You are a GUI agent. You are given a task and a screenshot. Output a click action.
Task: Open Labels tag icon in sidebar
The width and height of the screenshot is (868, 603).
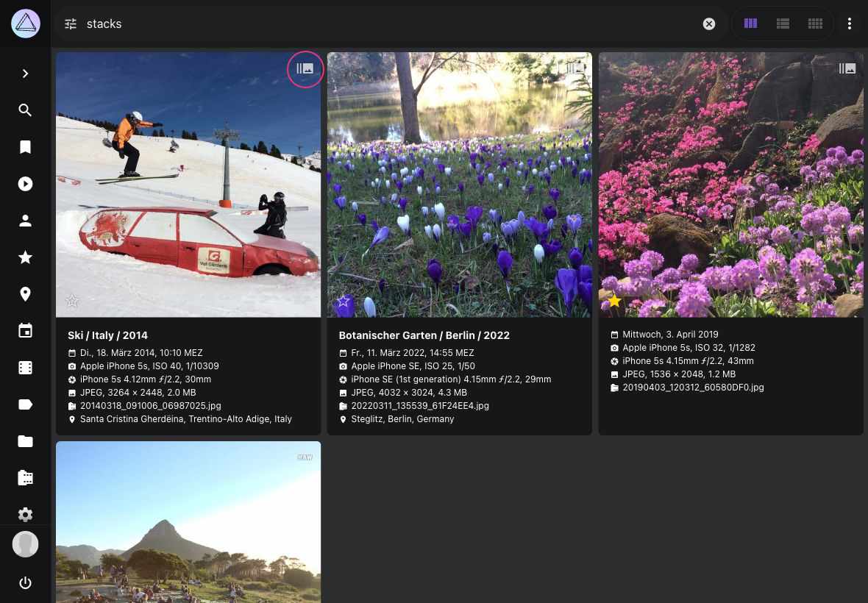point(26,404)
